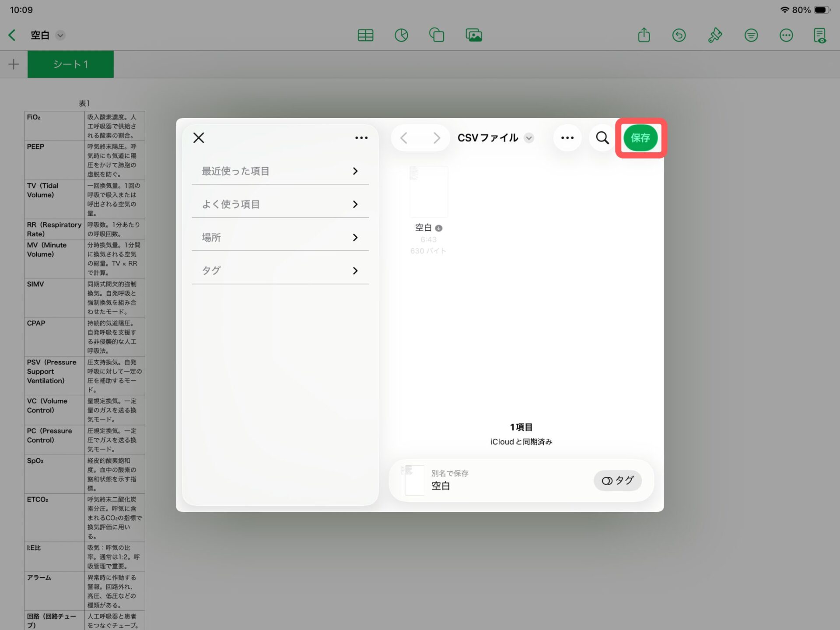
Task: Add a new sheet with plus icon
Action: pyautogui.click(x=14, y=64)
